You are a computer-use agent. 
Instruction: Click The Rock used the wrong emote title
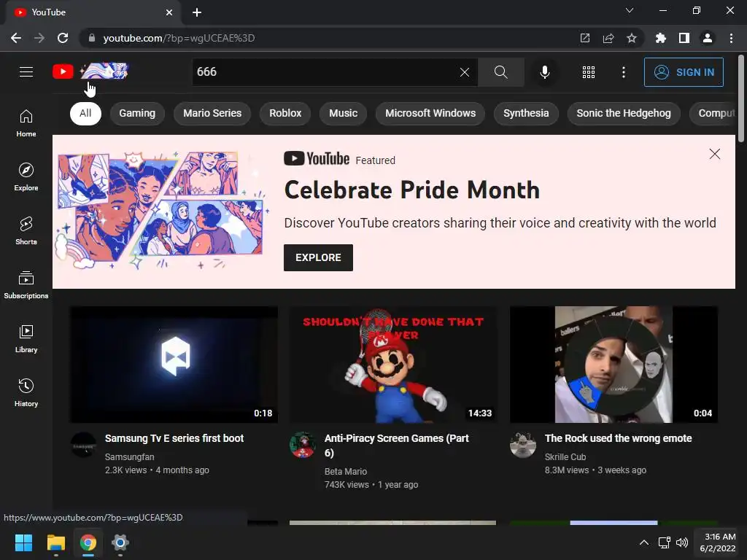(618, 438)
